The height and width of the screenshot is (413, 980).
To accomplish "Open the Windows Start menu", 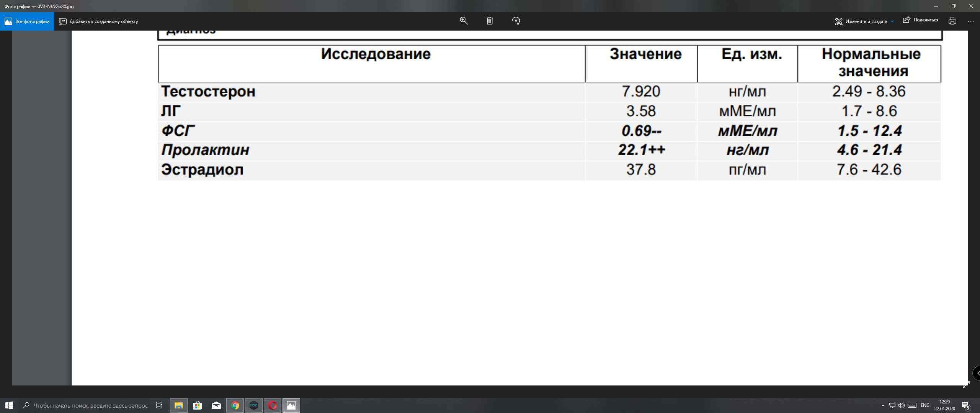I will 9,405.
